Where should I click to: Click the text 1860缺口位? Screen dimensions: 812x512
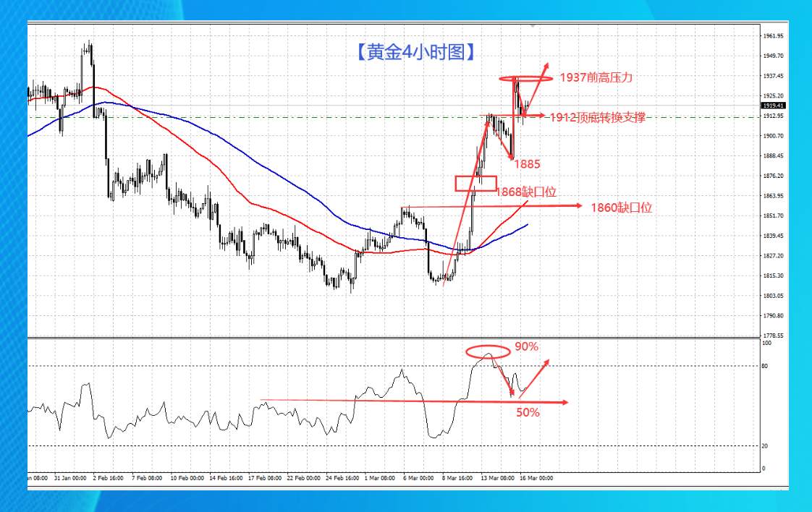pyautogui.click(x=622, y=208)
